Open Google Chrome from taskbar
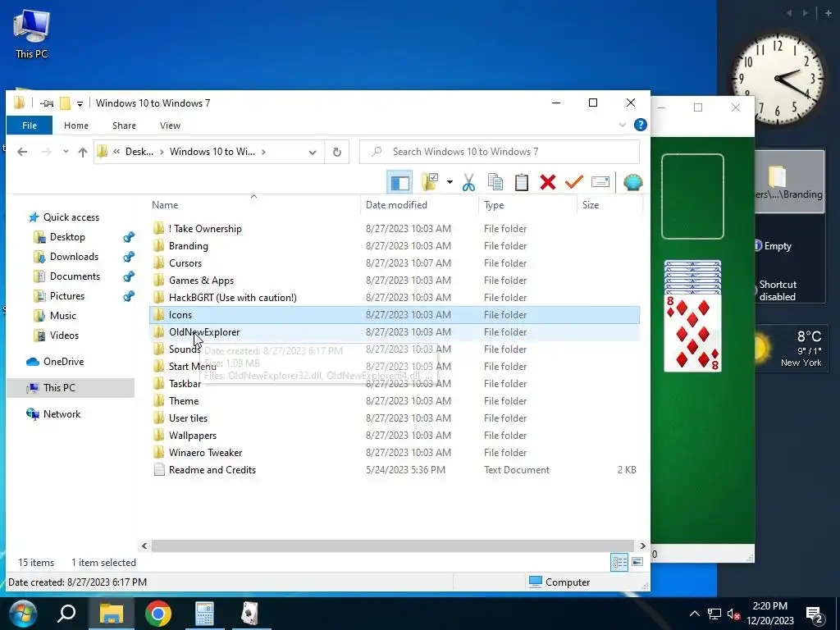The height and width of the screenshot is (630, 840). coord(158,614)
